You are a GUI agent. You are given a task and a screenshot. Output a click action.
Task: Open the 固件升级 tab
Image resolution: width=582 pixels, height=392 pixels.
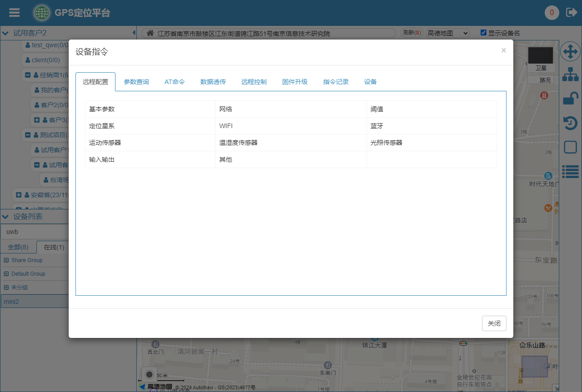(295, 82)
